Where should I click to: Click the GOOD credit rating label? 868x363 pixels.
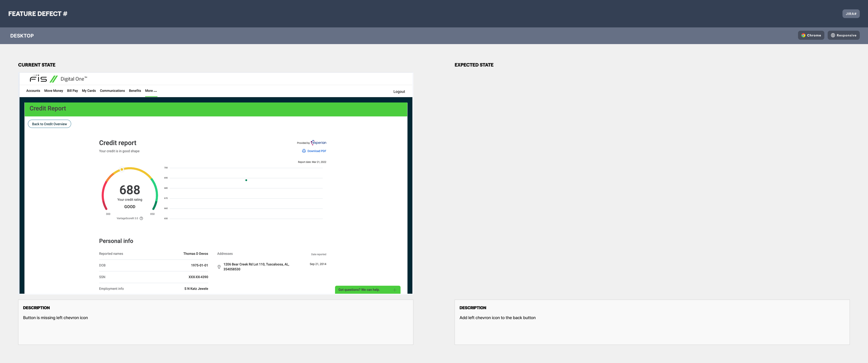[x=130, y=207]
